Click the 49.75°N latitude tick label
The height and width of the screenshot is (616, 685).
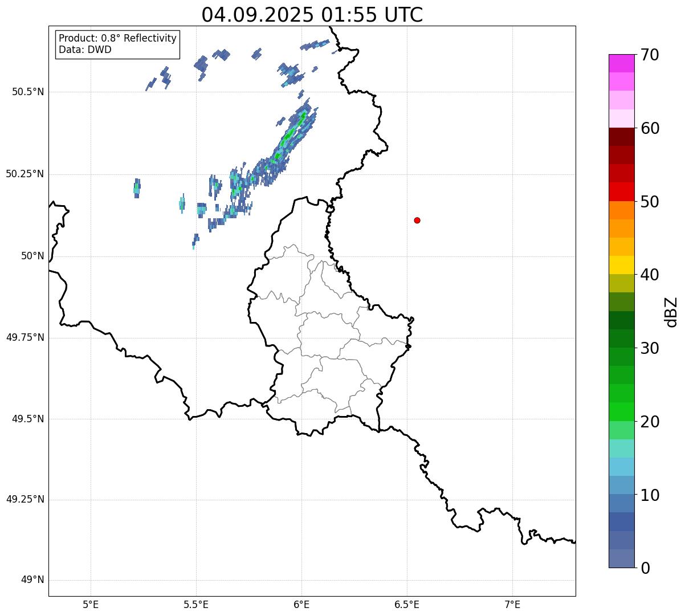tap(25, 337)
